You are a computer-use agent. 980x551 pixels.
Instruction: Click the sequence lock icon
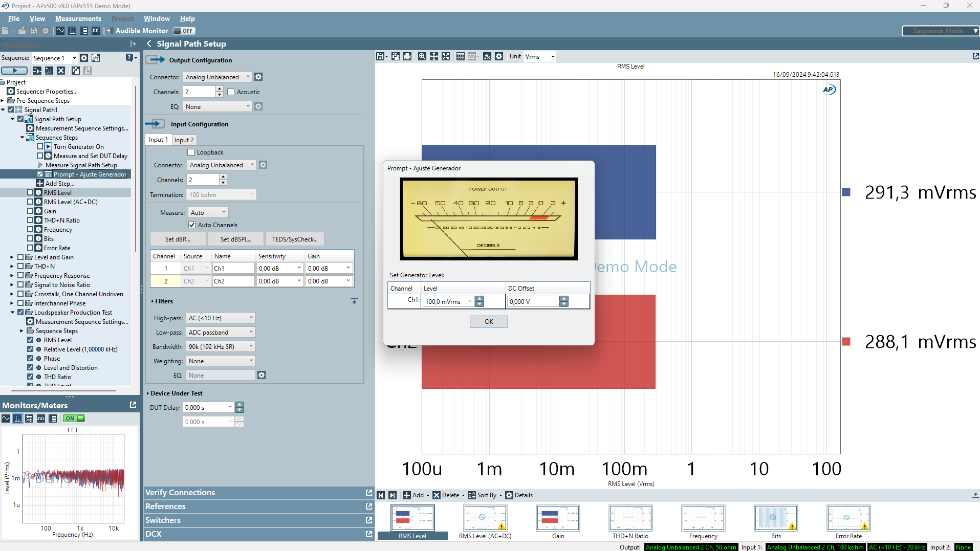[96, 58]
